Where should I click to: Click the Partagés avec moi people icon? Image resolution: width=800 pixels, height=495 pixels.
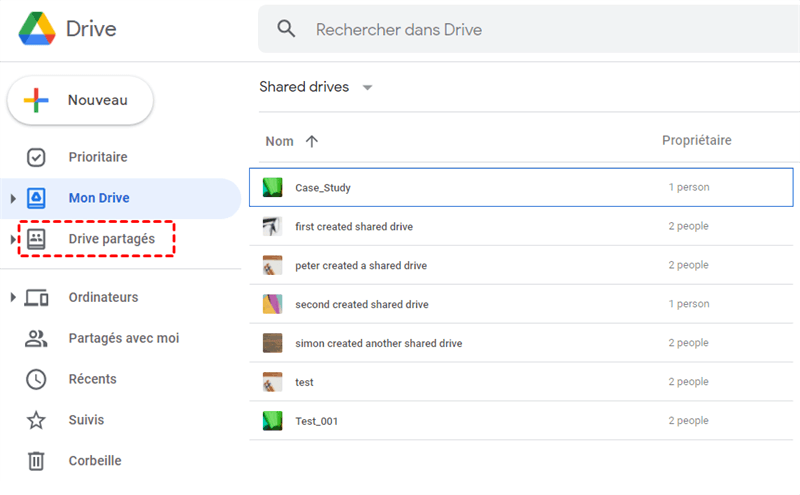click(x=36, y=338)
